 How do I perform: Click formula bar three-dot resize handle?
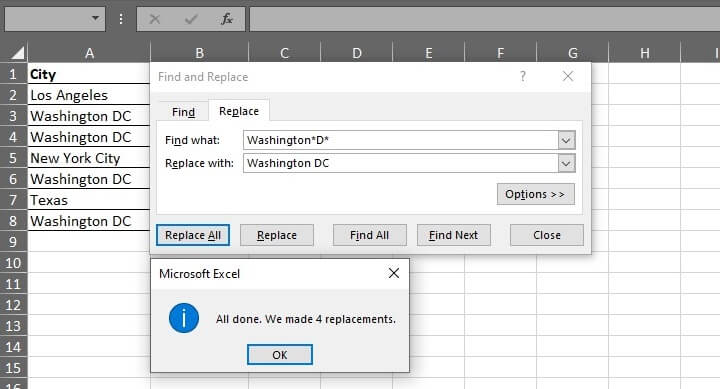click(121, 19)
